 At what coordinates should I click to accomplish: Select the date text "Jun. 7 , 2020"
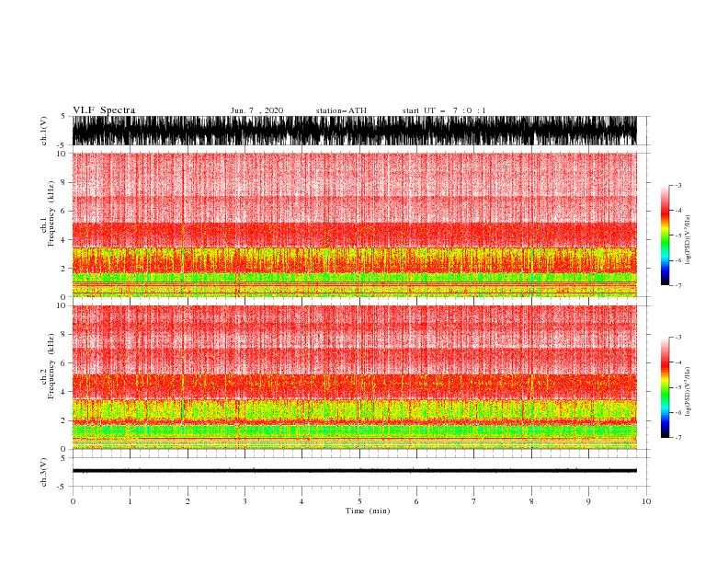[256, 110]
